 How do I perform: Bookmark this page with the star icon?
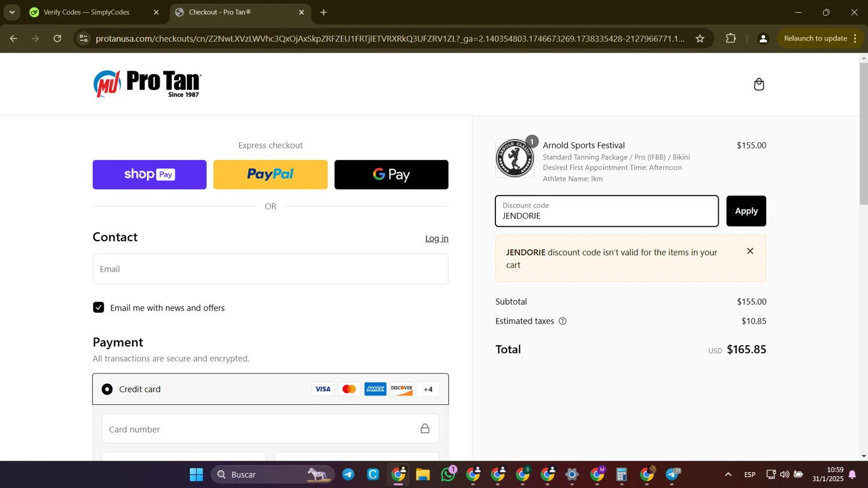[x=700, y=39]
